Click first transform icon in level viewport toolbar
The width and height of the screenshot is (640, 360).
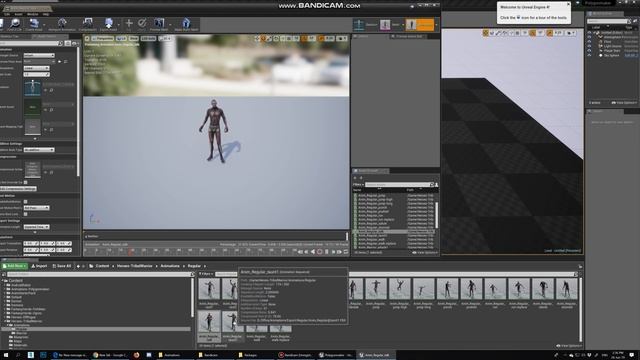tap(485, 33)
